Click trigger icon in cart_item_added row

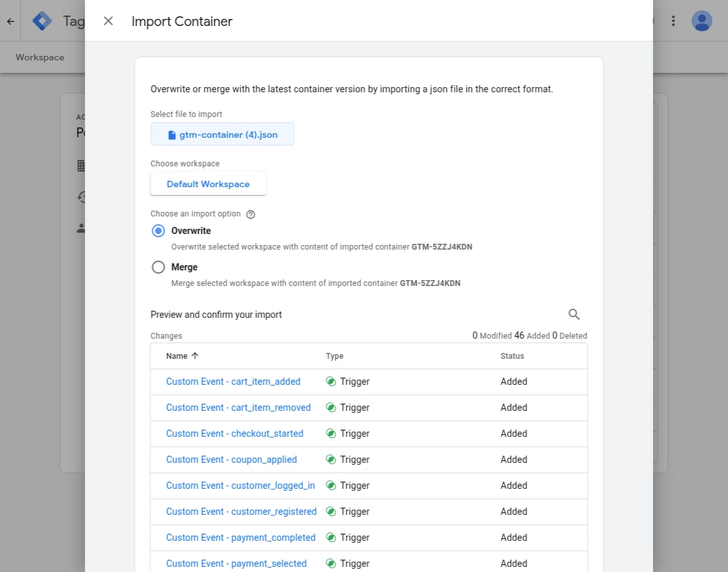pos(331,382)
